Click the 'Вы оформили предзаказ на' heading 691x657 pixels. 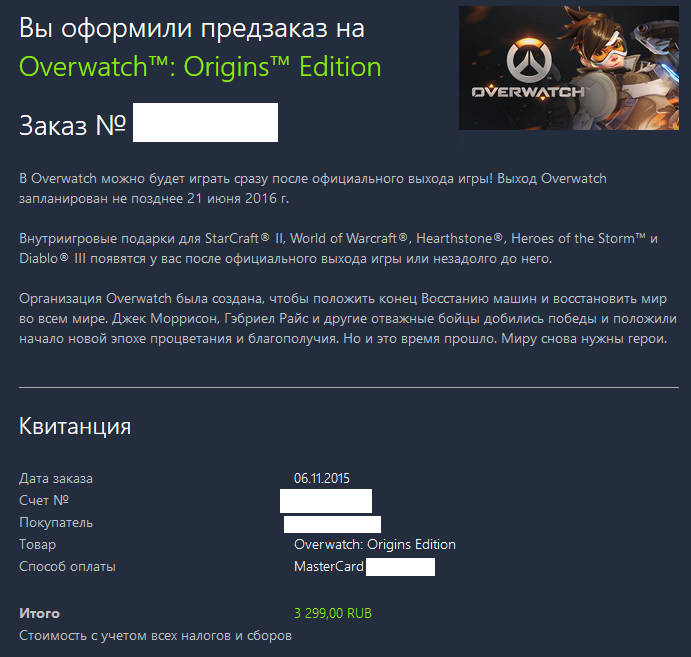pyautogui.click(x=192, y=28)
